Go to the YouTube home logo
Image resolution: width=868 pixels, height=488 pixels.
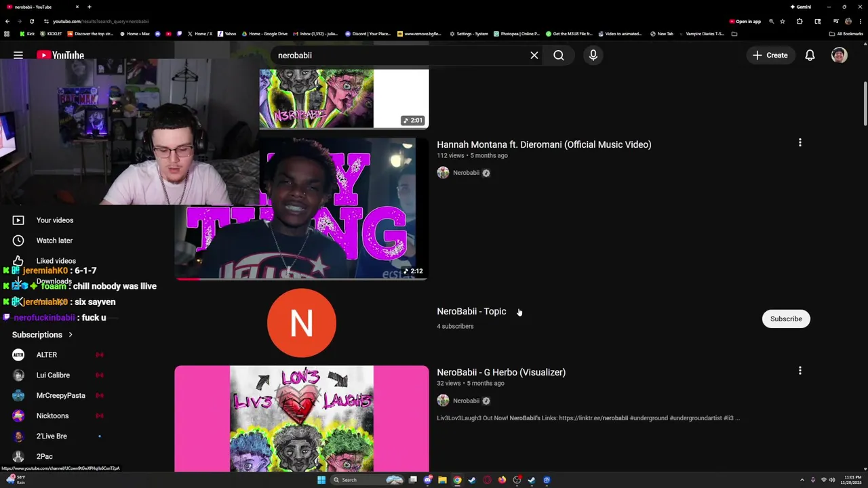(60, 55)
